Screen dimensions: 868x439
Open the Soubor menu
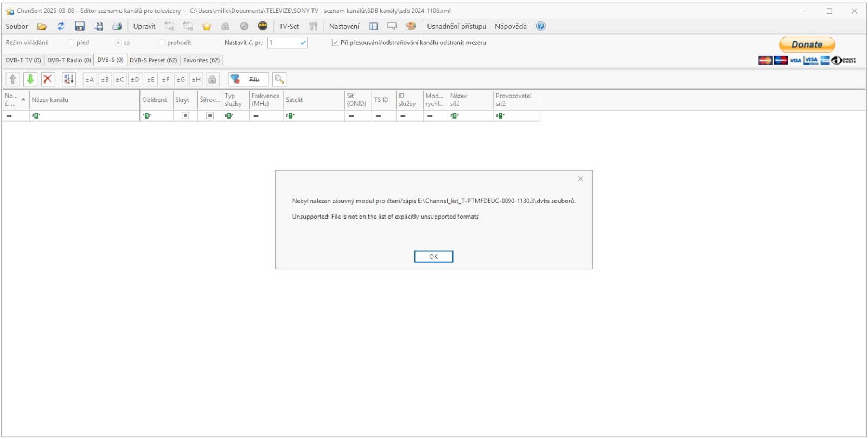(17, 26)
